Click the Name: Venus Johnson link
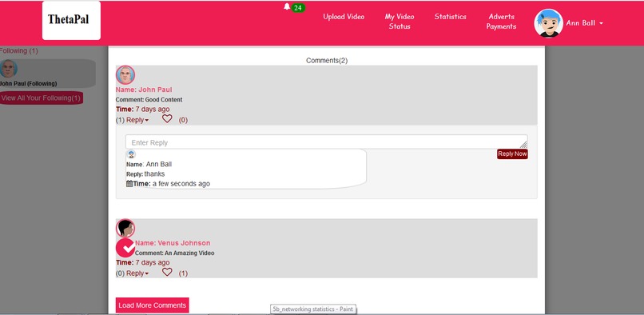This screenshot has height=315, width=644. pos(173,243)
